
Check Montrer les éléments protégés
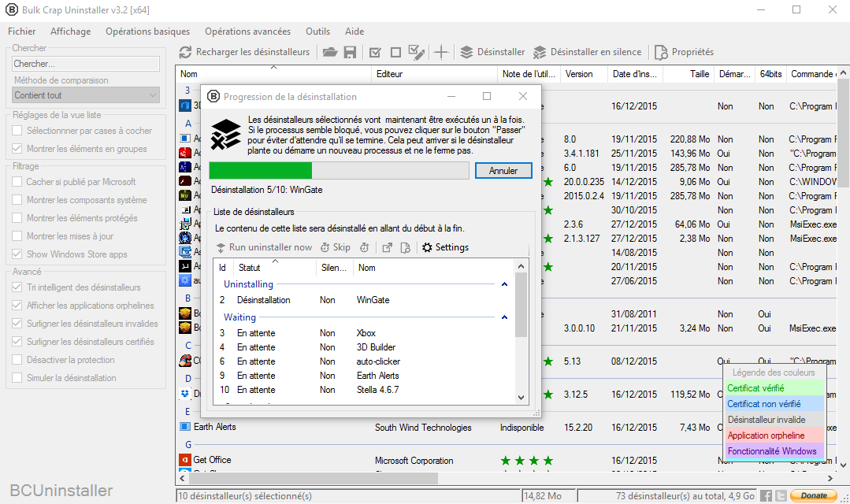[17, 218]
